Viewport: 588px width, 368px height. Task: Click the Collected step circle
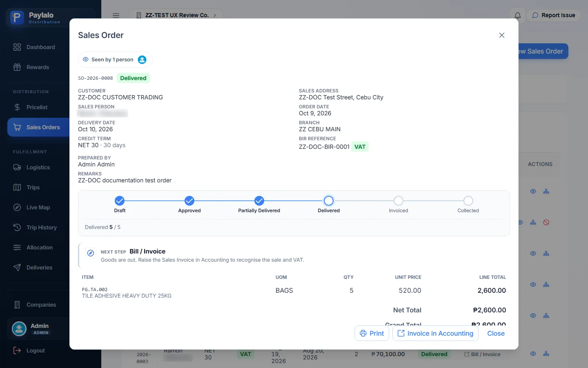tap(468, 201)
